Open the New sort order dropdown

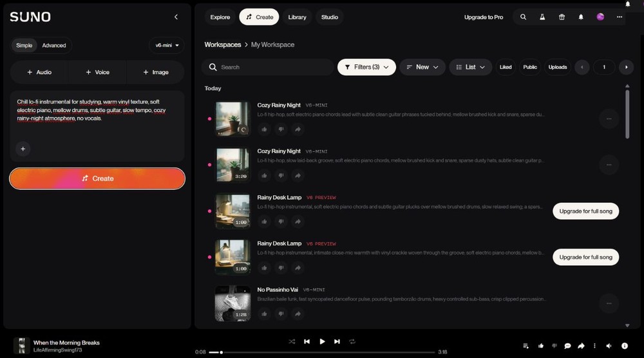422,67
